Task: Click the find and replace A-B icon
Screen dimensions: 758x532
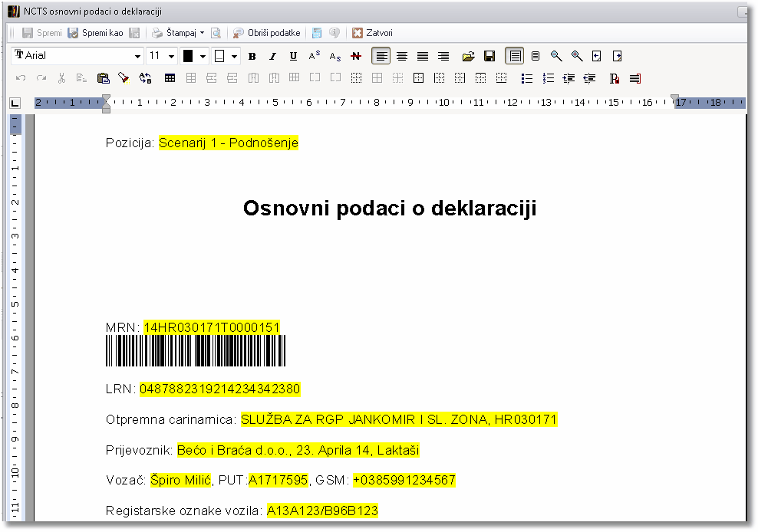Action: [145, 78]
